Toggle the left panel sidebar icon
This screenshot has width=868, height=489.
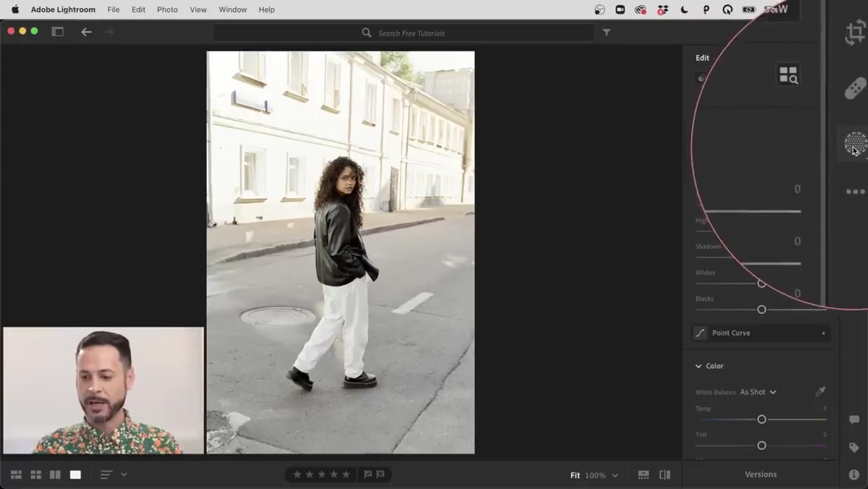(x=57, y=32)
